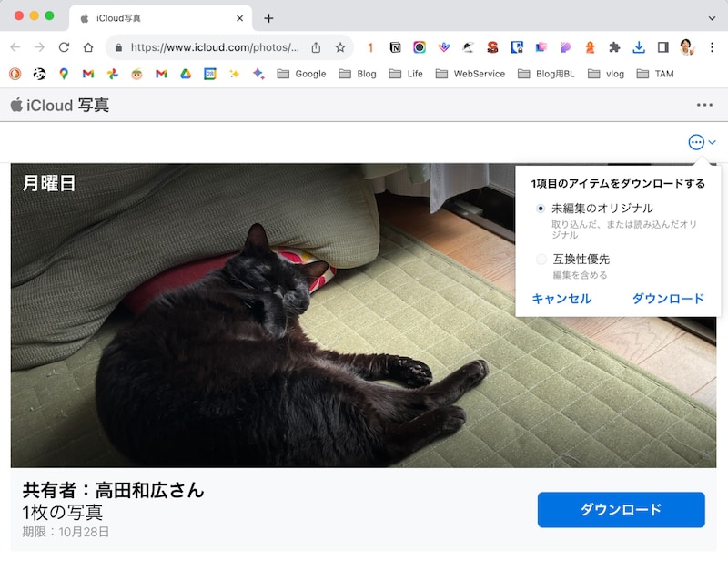Click the 共有者：高田和広さん text
The image size is (728, 561).
pyautogui.click(x=113, y=490)
